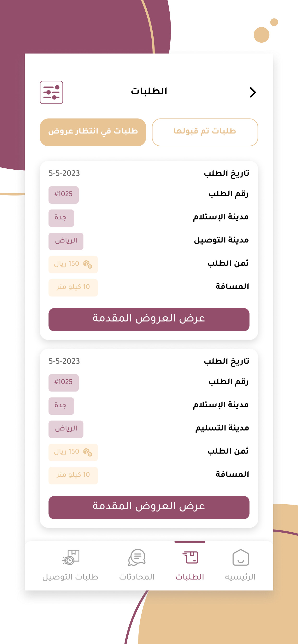The height and width of the screenshot is (644, 298).
Task: Click the first order's #1025 number tag
Action: 63,195
